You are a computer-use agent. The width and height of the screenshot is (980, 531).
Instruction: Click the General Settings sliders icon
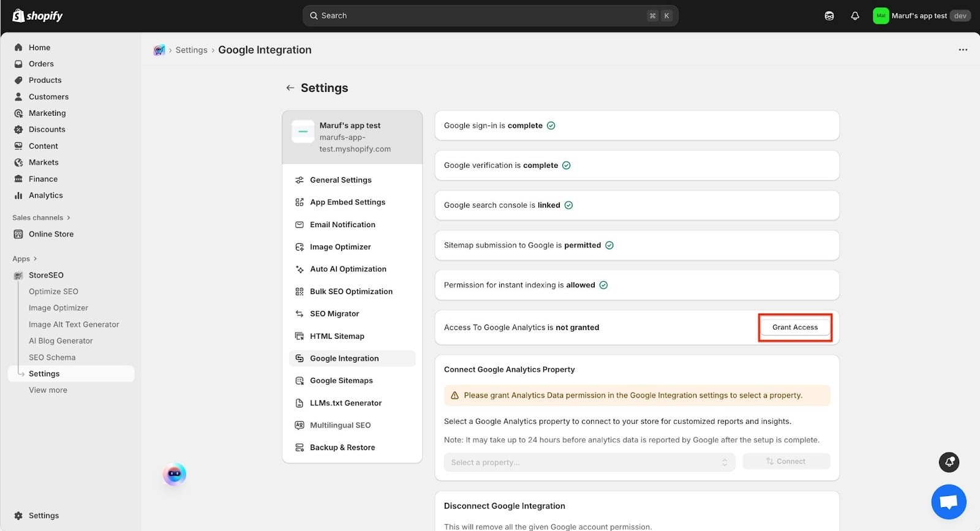[300, 180]
